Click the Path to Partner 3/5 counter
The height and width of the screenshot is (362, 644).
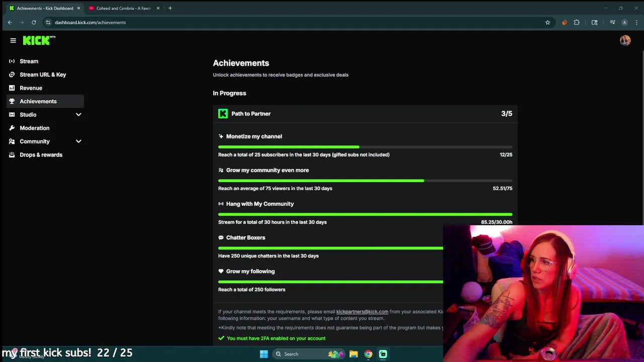(x=507, y=114)
